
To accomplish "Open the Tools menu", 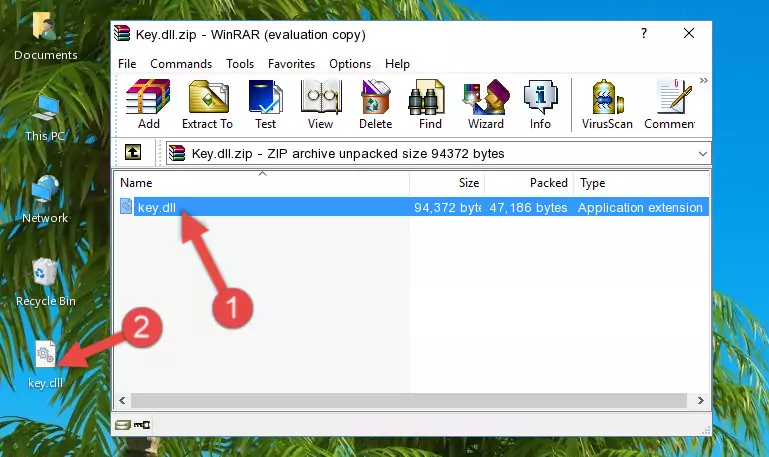I will point(240,64).
